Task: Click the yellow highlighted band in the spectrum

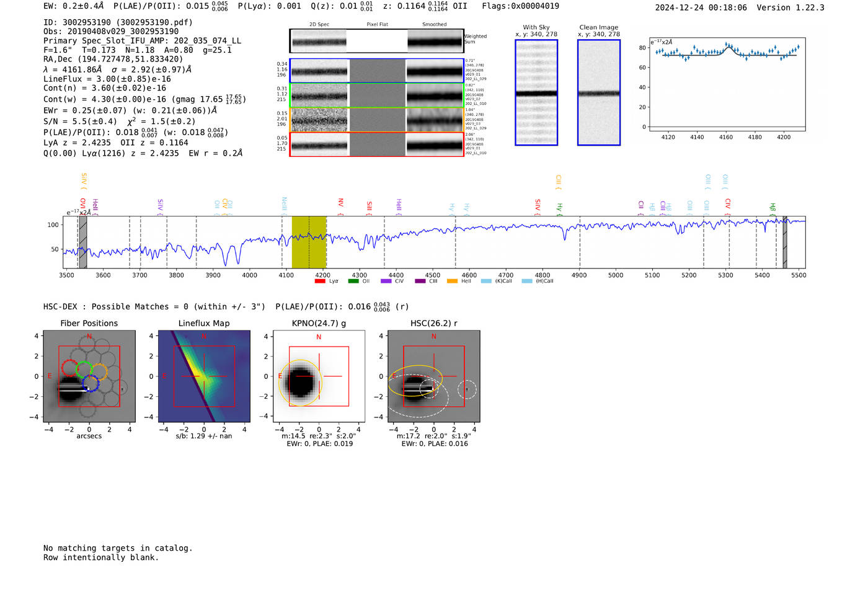Action: tap(309, 242)
